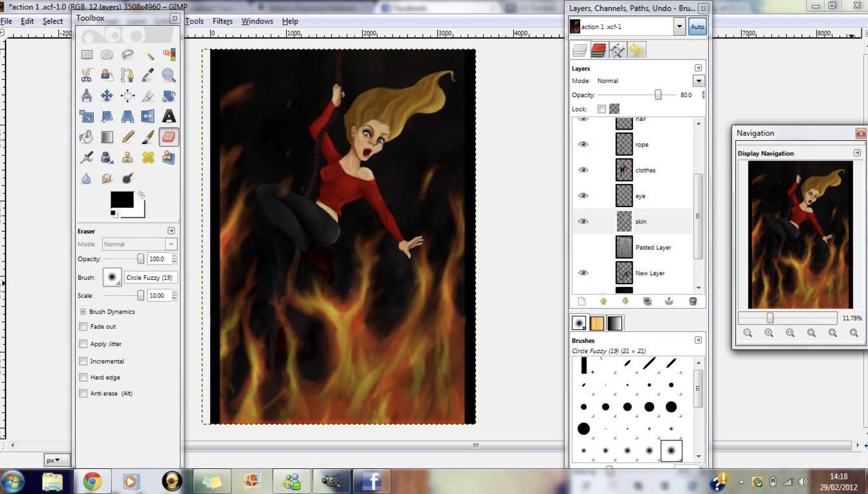This screenshot has height=494, width=868.
Task: Select the Bucket Fill tool
Action: pyautogui.click(x=86, y=137)
